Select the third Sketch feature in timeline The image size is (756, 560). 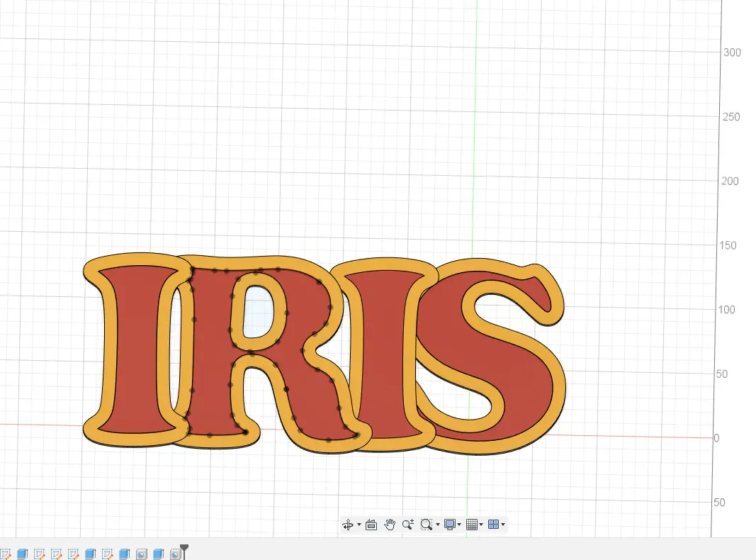click(56, 554)
